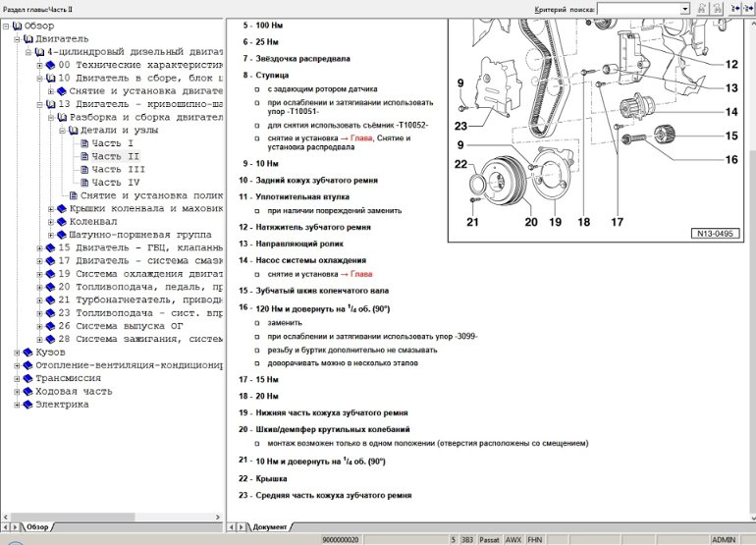Screen dimensions: 756x545
Task: Click status bar entry FHN
Action: point(534,540)
